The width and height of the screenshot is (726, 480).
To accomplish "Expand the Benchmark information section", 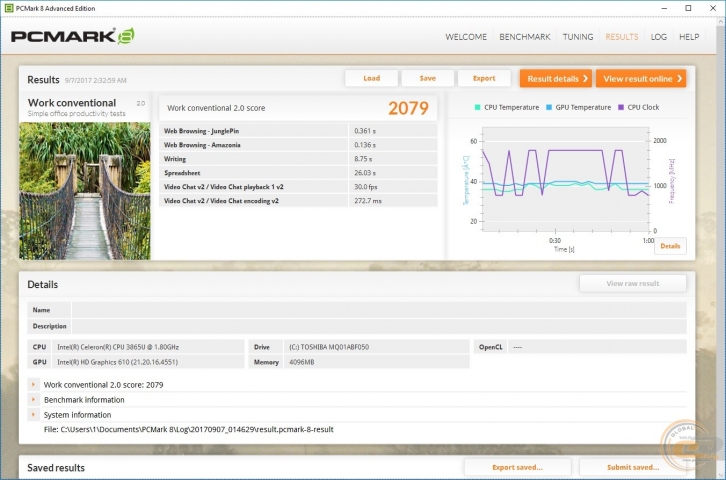I will pyautogui.click(x=33, y=399).
